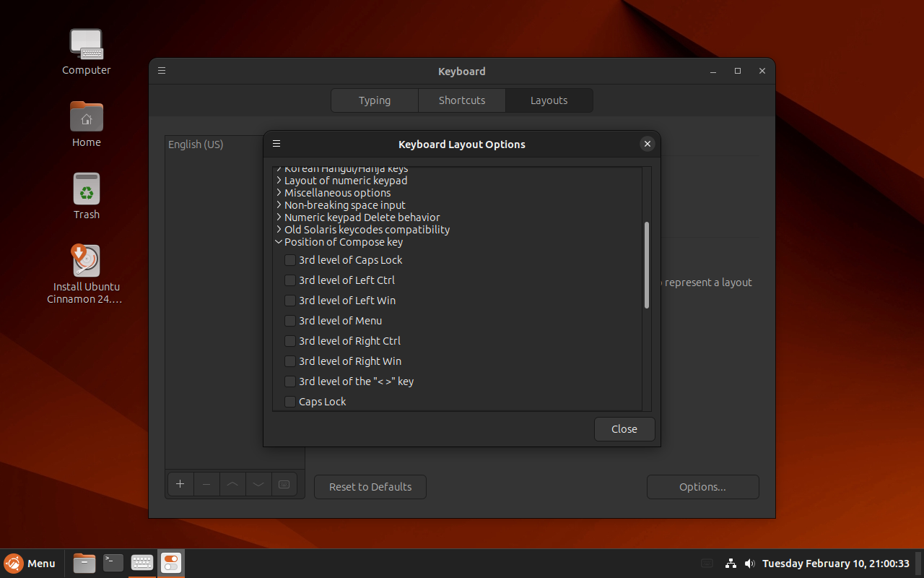The image size is (924, 578).
Task: Click the volume icon in system tray
Action: point(750,564)
